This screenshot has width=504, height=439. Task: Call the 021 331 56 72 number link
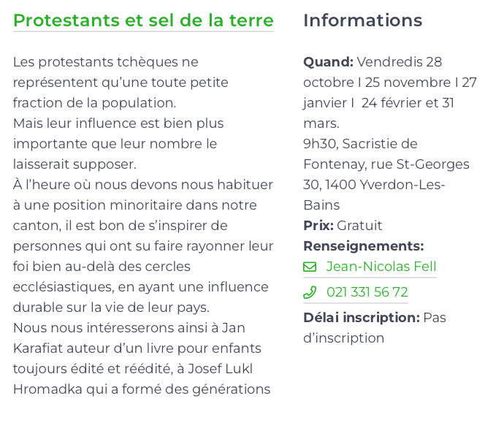tap(367, 292)
